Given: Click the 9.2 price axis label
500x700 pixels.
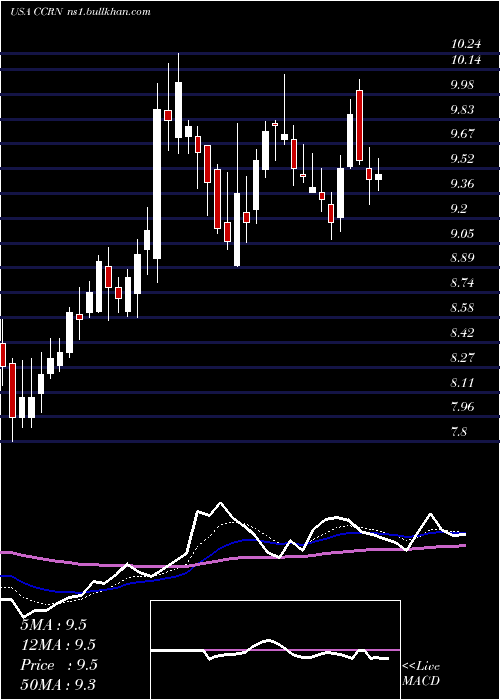Looking at the screenshot, I should click(458, 208).
